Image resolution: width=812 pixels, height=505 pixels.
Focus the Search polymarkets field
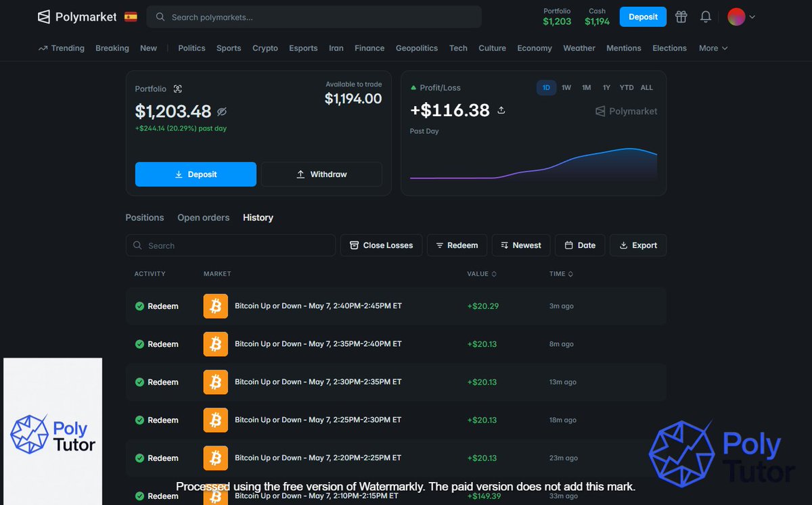[314, 17]
